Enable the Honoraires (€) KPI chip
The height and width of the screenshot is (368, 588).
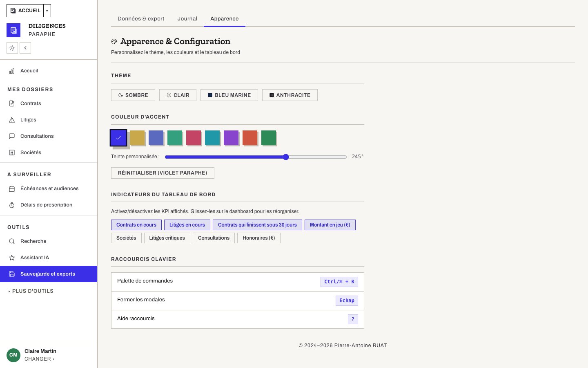point(259,238)
